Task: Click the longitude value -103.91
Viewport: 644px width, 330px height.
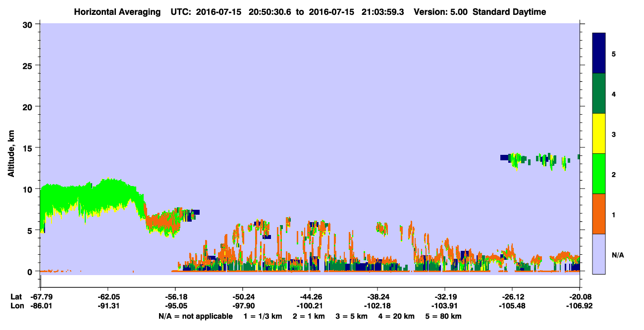Action: 445,306
